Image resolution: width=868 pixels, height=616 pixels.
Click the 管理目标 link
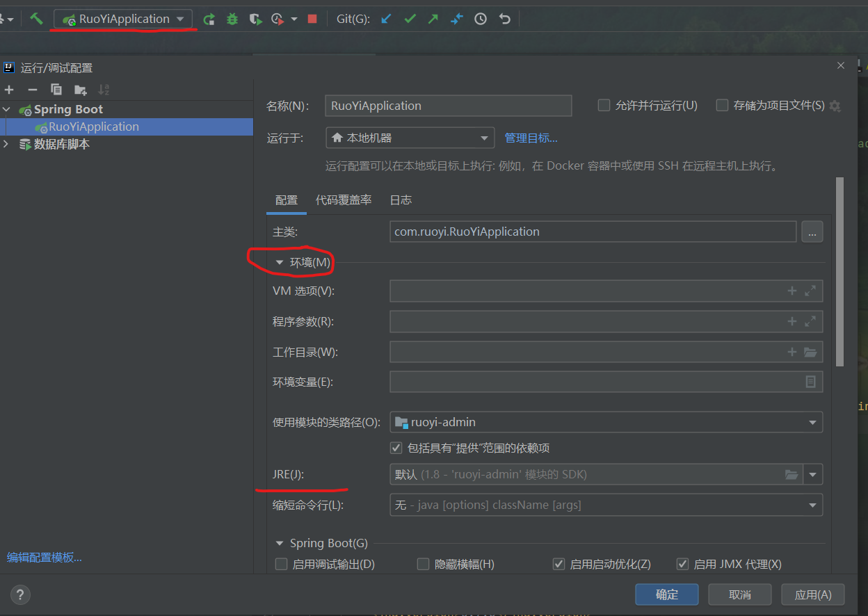pos(531,138)
